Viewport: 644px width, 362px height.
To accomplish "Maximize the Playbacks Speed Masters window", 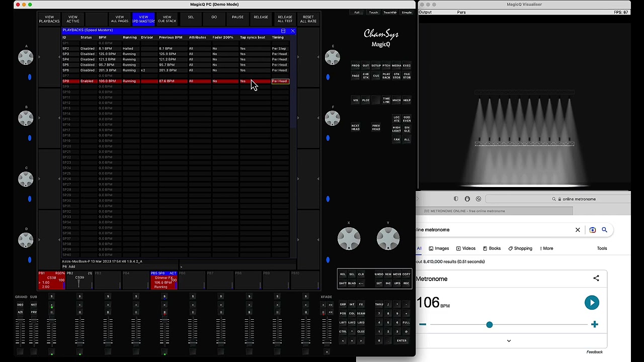I will click(x=283, y=31).
